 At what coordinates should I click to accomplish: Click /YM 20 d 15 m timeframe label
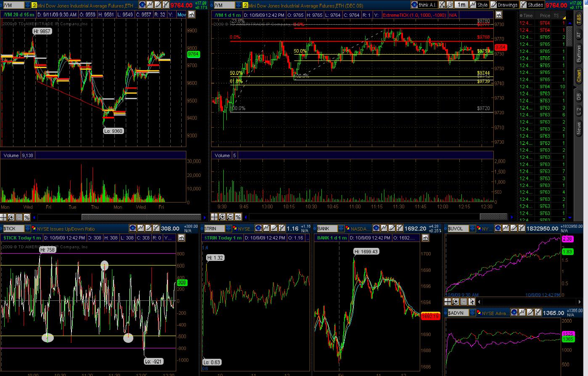click(x=19, y=15)
